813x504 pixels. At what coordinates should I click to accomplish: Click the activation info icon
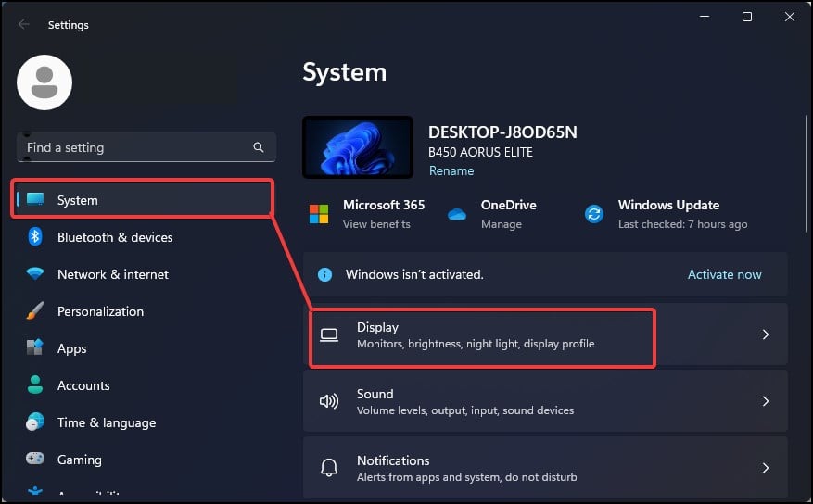(x=324, y=274)
